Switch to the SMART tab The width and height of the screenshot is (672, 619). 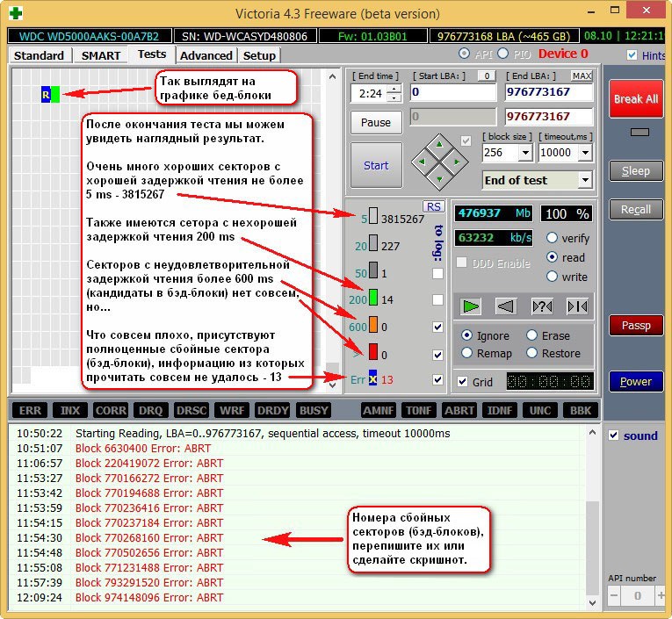pos(101,55)
